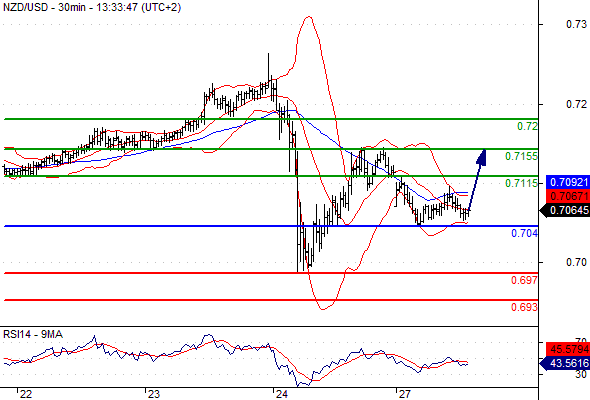Click the 0.73 price axis label
The image size is (590, 400).
click(x=576, y=24)
